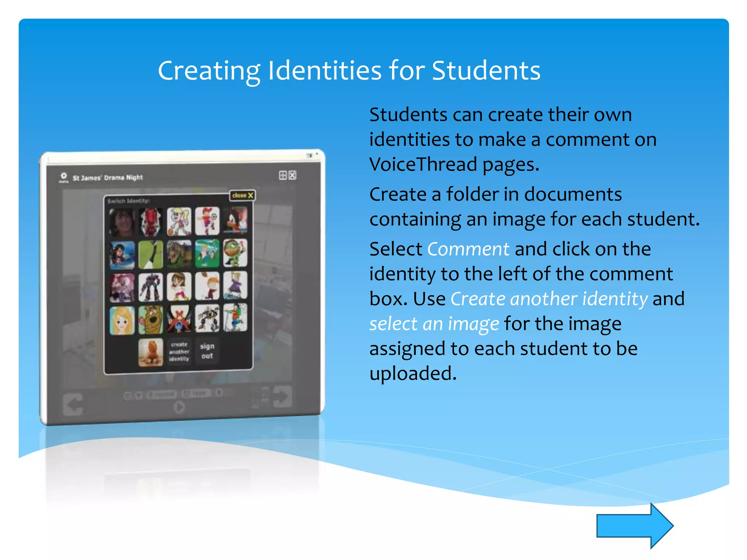Click the dimmed type comment button
This screenshot has height=560, width=747.
[x=196, y=393]
